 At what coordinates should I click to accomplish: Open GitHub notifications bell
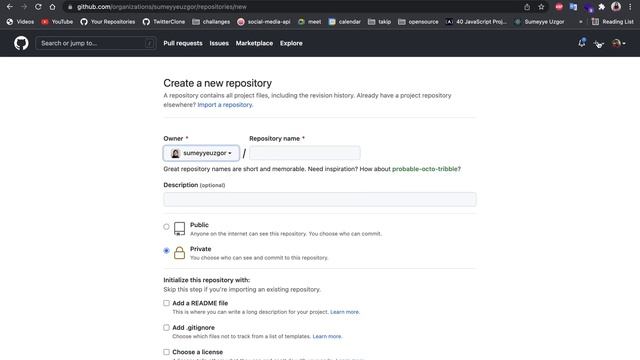click(x=582, y=42)
